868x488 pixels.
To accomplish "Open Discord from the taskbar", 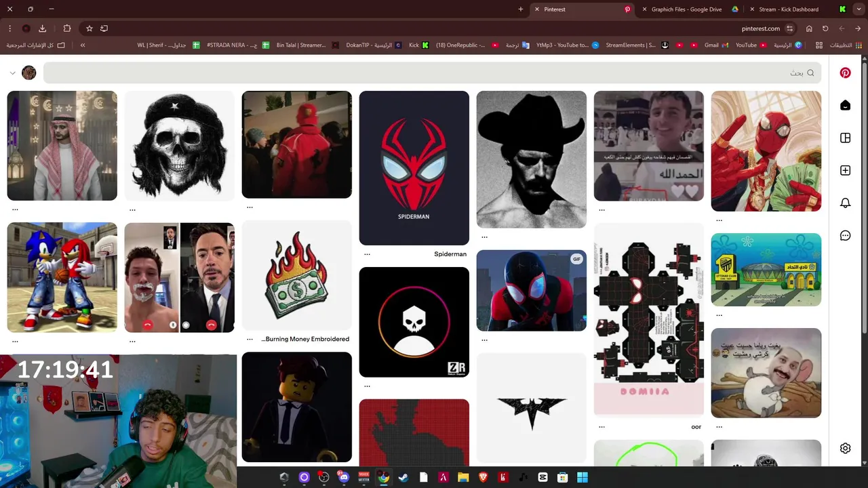I will tap(343, 477).
